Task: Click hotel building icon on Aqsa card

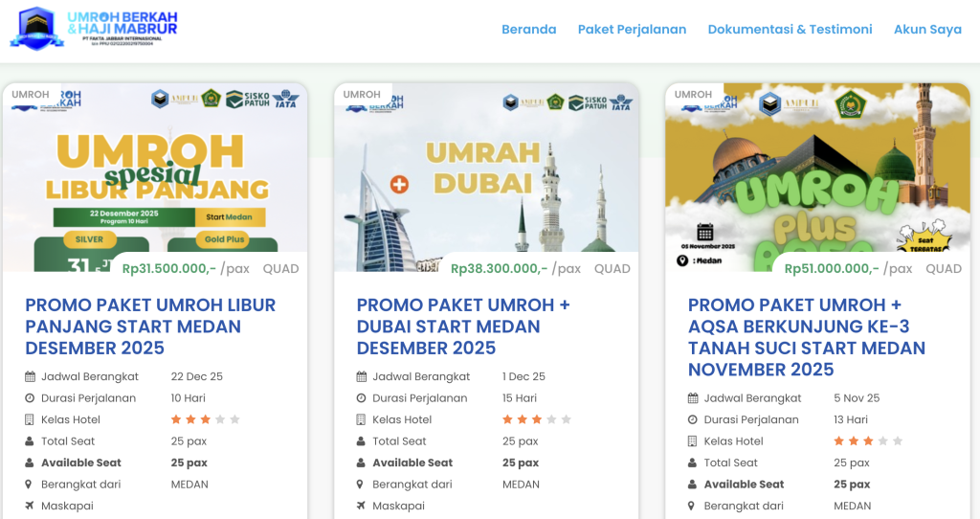Action: point(692,441)
